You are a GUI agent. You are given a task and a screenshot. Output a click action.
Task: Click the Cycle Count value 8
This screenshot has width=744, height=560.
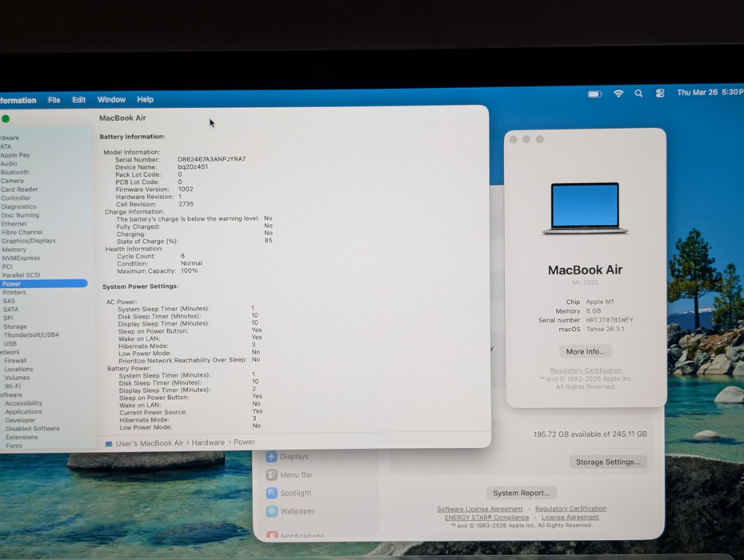(182, 256)
